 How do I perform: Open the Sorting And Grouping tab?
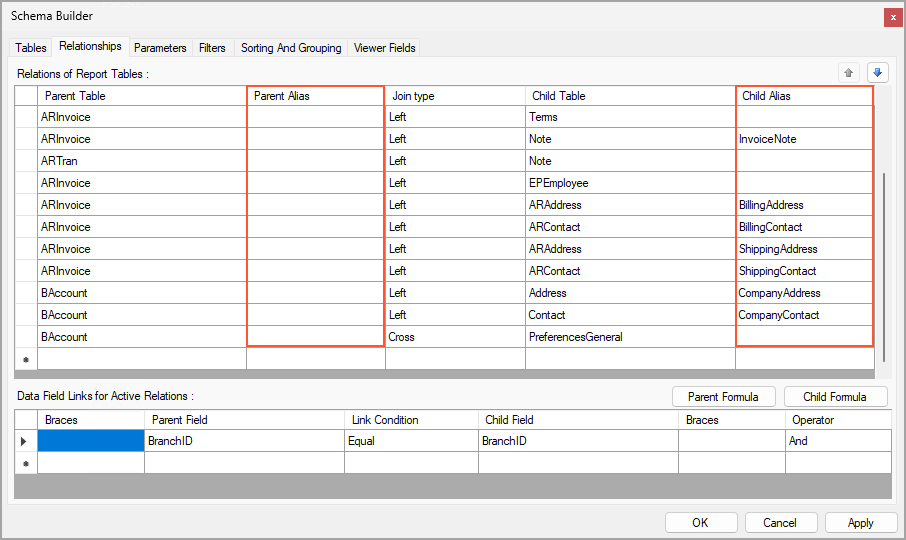[291, 48]
